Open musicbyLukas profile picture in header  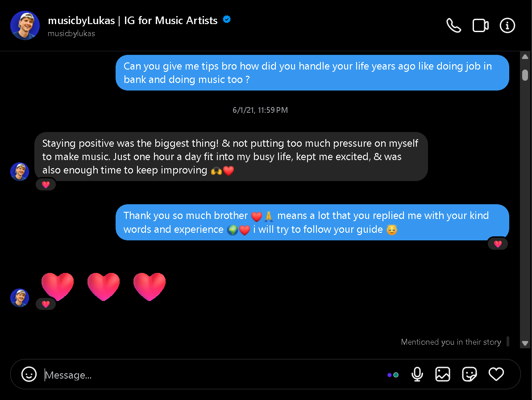[x=25, y=25]
